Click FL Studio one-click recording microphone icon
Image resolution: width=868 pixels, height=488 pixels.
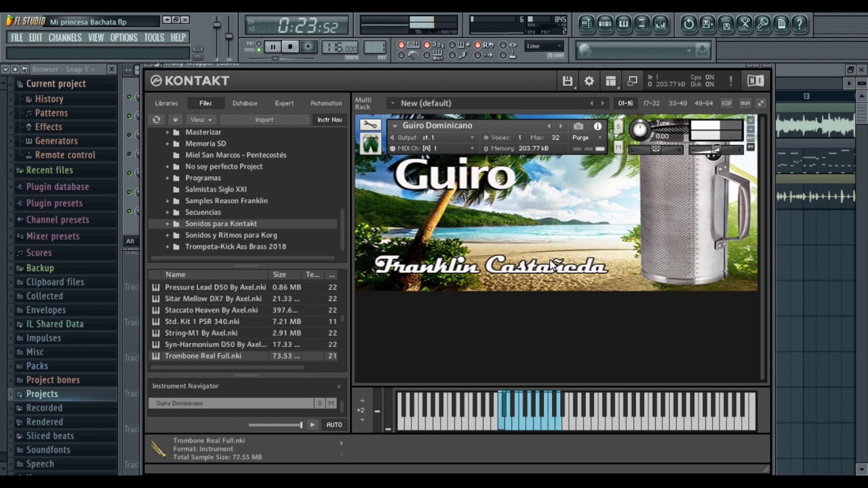763,24
